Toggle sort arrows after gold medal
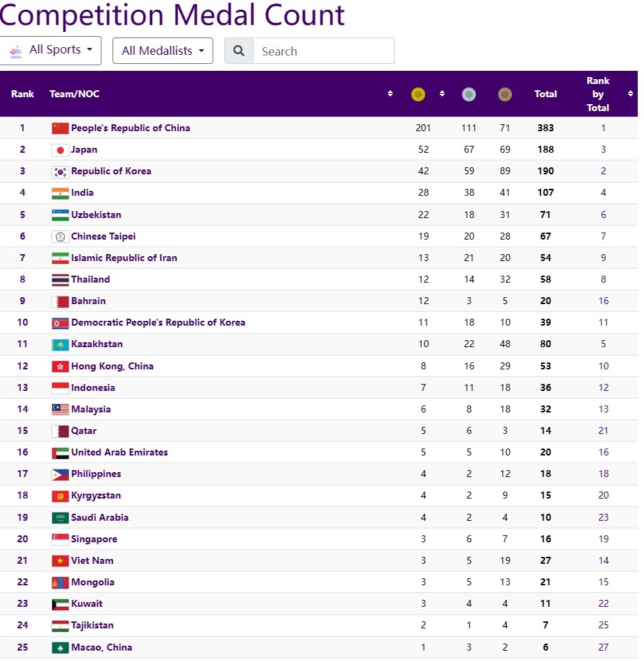Viewport: 644px width, 661px height. (x=442, y=94)
